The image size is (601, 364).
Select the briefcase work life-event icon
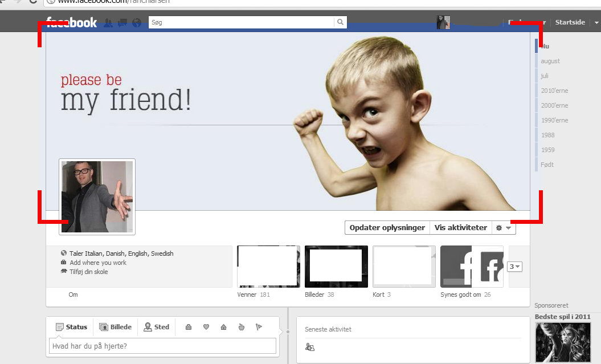tap(189, 327)
